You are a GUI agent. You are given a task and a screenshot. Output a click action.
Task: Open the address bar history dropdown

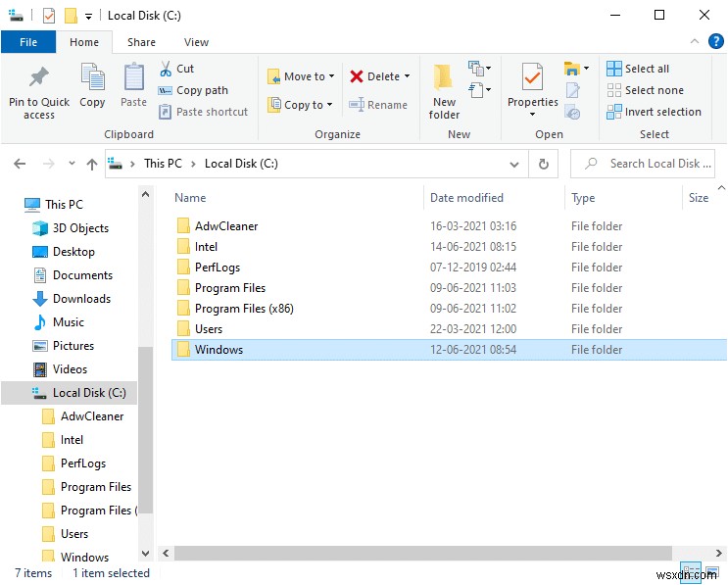[x=514, y=165]
